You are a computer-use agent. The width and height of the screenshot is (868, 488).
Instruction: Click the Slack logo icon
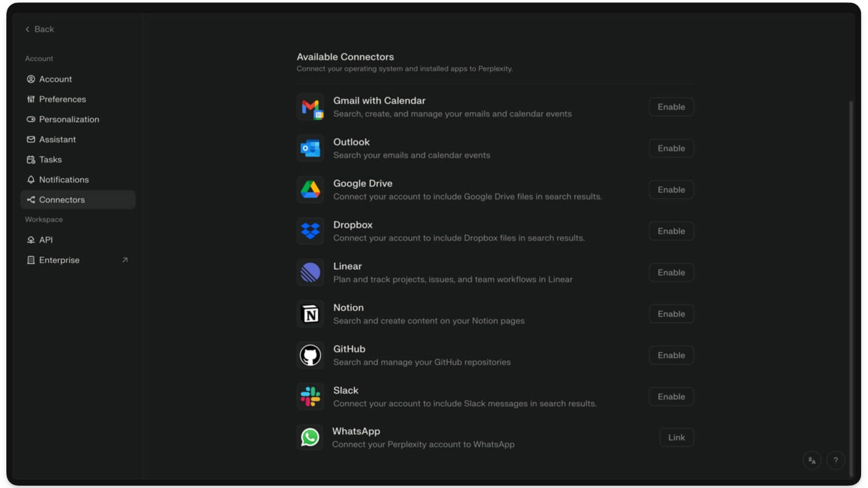tap(311, 397)
